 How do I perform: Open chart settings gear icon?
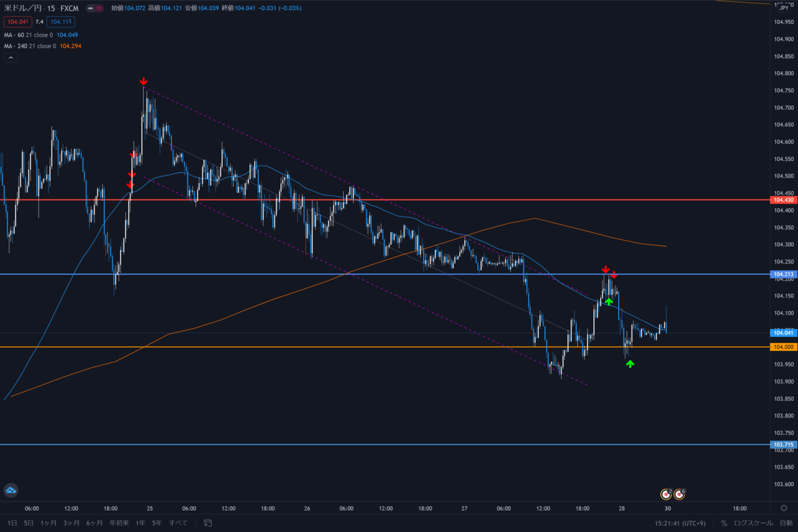pos(783,507)
